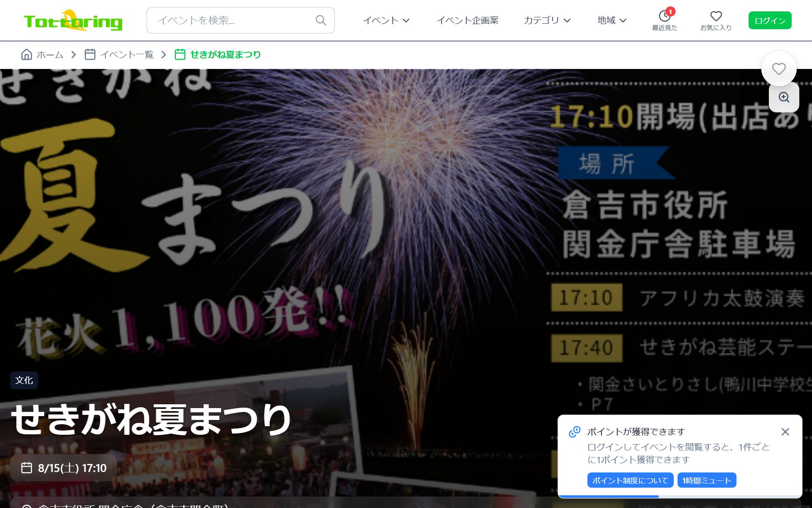812x508 pixels.
Task: Click the home icon in breadcrumb
Action: pos(27,54)
